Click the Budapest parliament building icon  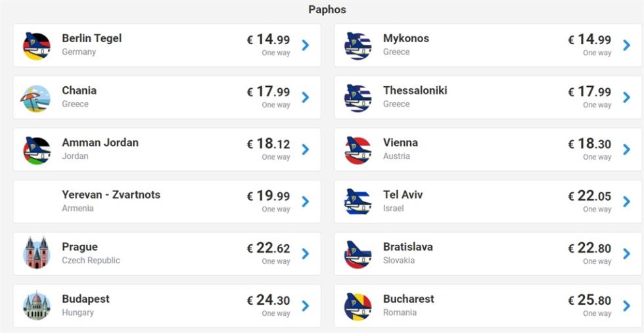tap(37, 305)
